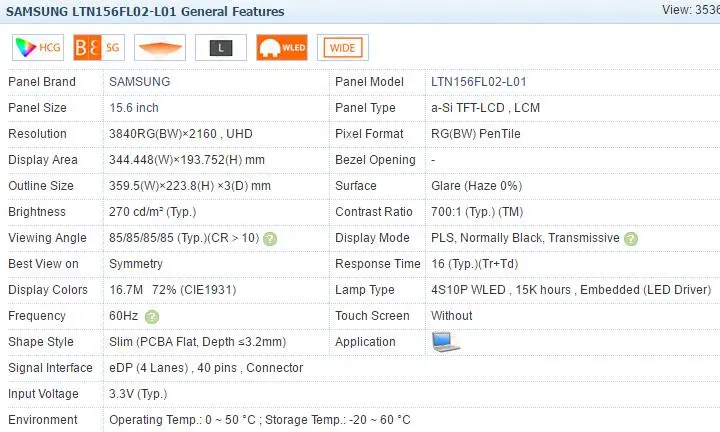Select display colors 16.7M 72% (CIE1931)
Screen dimensions: 720x432
[173, 290]
